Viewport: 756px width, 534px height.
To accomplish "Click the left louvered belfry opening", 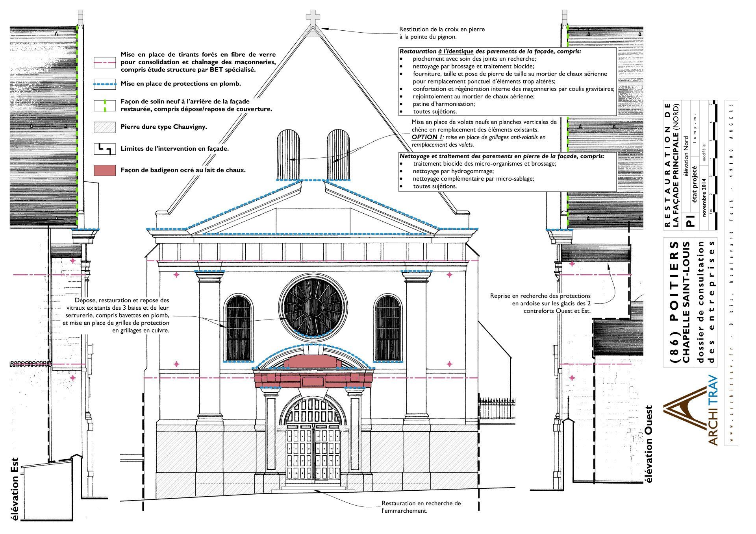I will tap(288, 154).
